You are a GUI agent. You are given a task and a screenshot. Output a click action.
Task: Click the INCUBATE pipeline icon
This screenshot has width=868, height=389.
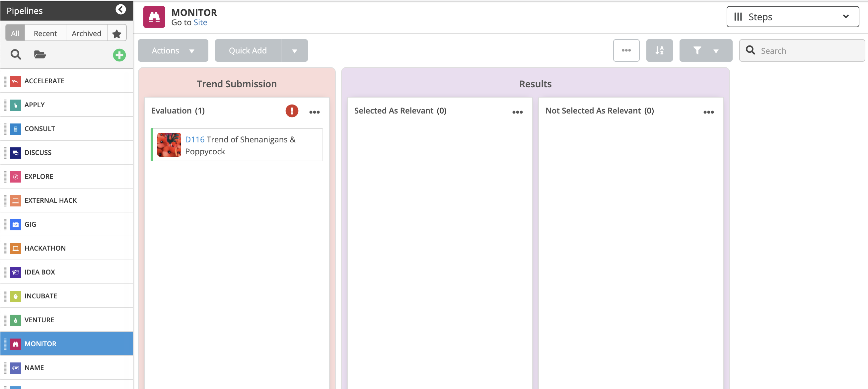coord(16,297)
